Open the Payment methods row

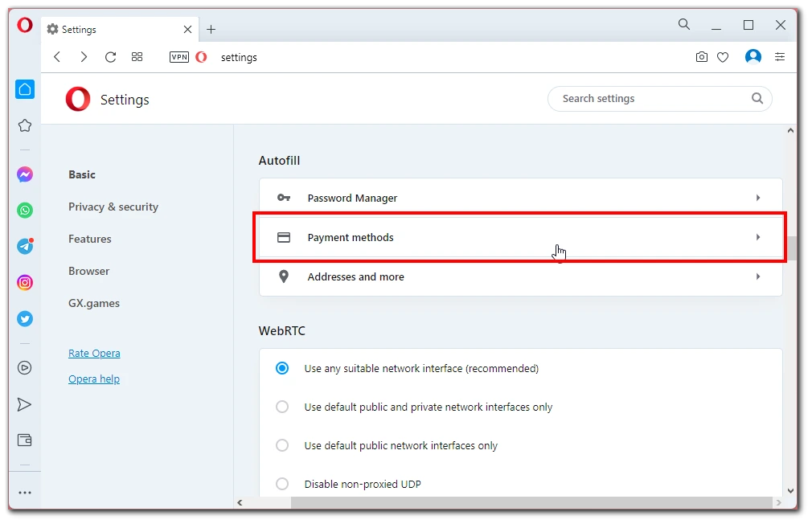(x=520, y=237)
